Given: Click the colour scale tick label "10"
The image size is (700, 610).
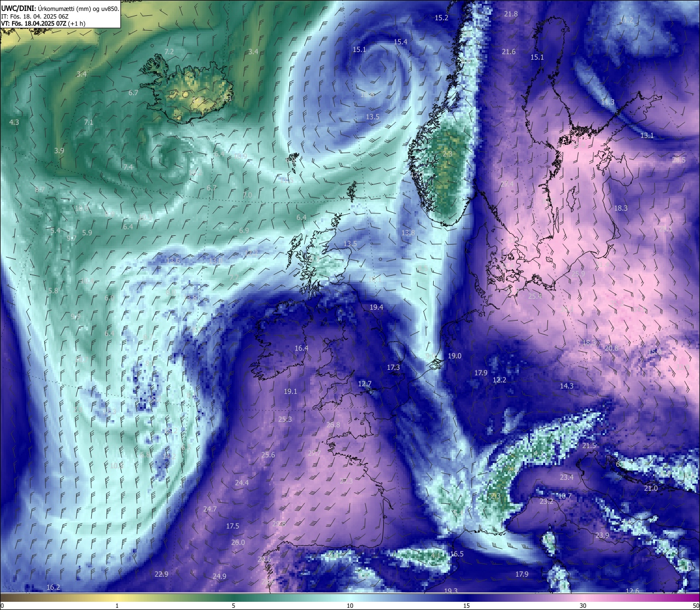Looking at the screenshot, I should (350, 606).
